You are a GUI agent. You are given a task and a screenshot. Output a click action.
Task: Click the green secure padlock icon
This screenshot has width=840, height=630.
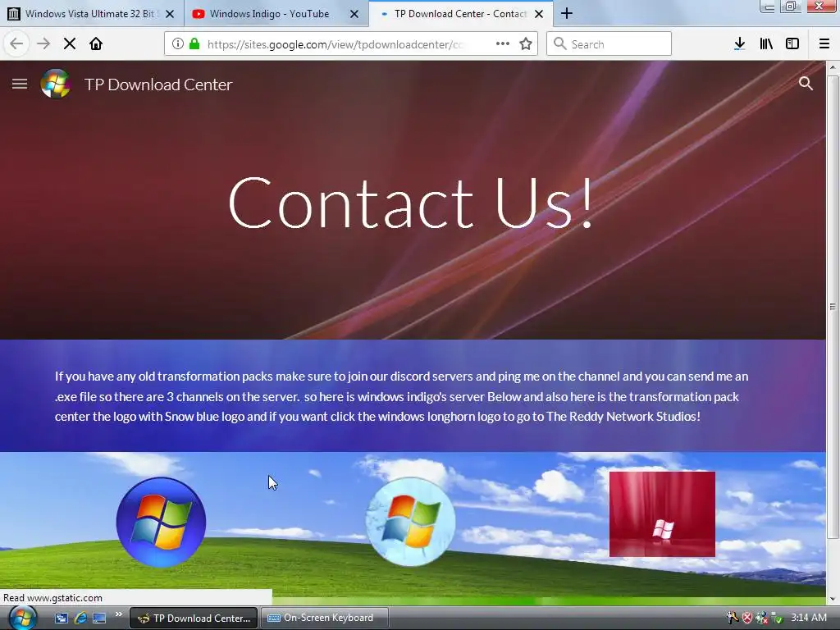click(194, 44)
